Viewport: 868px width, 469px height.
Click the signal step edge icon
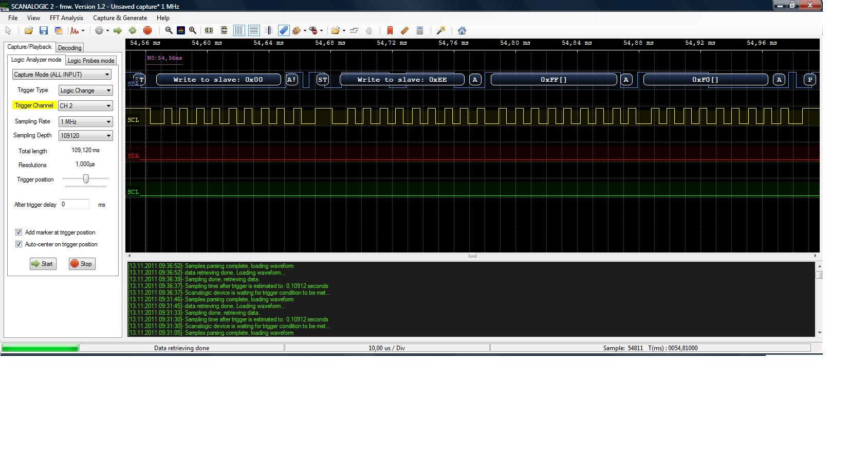[354, 31]
